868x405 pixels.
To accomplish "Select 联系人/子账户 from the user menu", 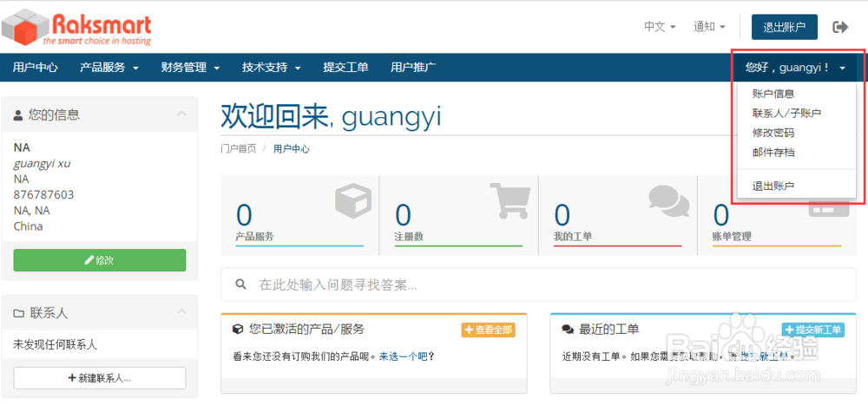I will 786,114.
